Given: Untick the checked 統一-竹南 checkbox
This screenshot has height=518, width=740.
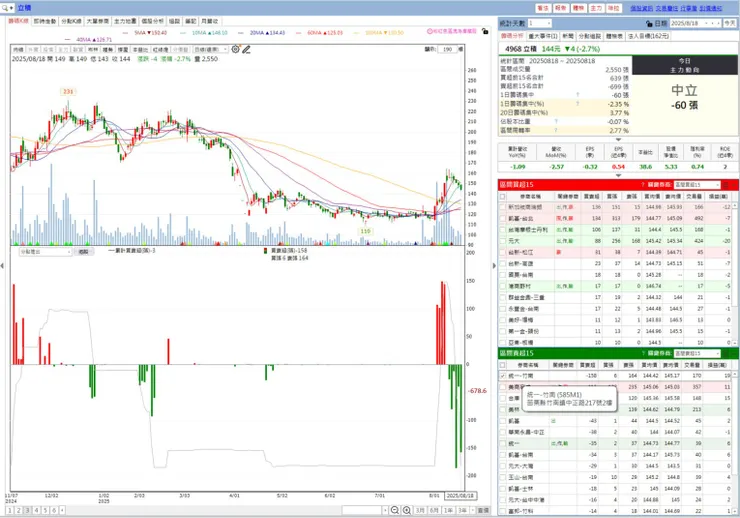Looking at the screenshot, I should point(503,376).
